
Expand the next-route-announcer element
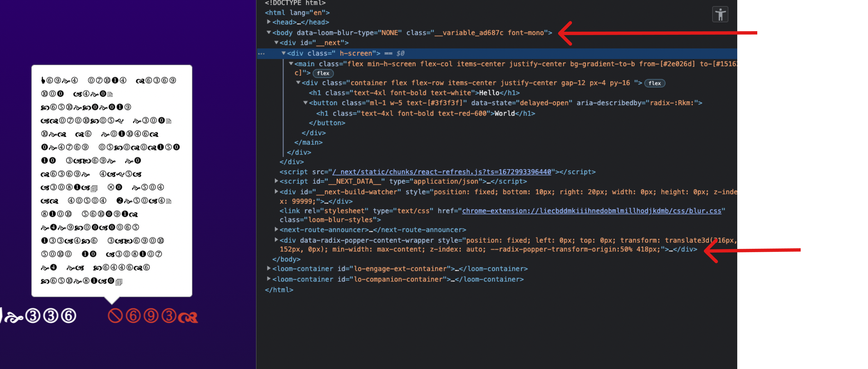(x=276, y=230)
